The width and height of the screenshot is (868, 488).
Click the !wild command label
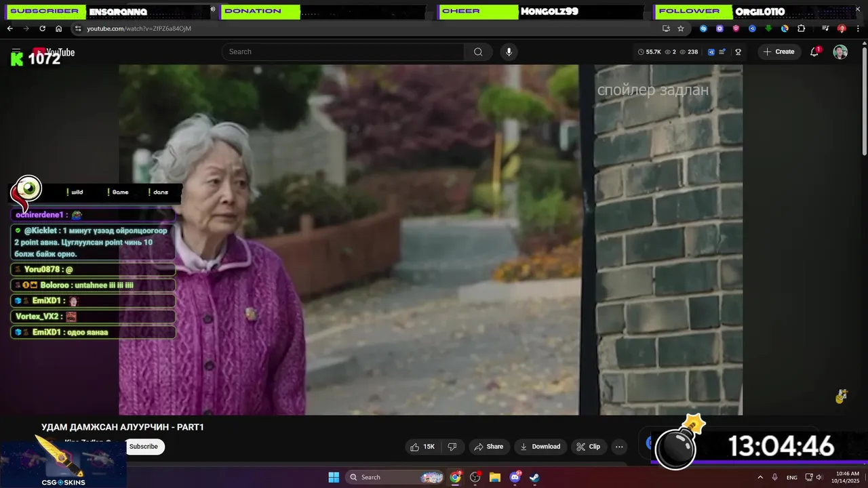[75, 192]
